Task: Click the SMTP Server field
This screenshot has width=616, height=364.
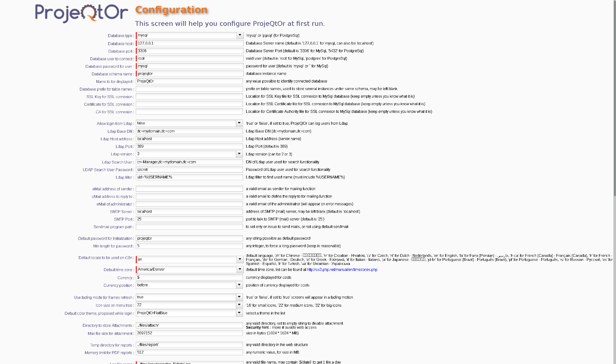Action: (x=189, y=212)
